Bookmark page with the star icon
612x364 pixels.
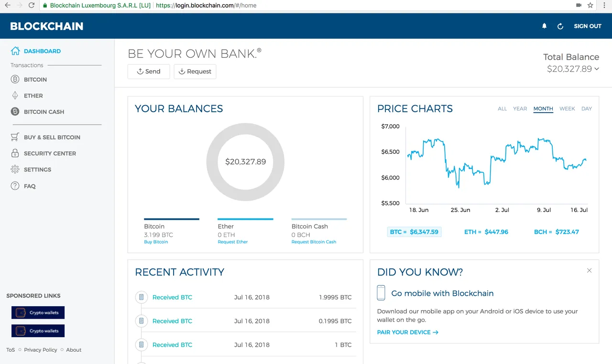point(590,5)
